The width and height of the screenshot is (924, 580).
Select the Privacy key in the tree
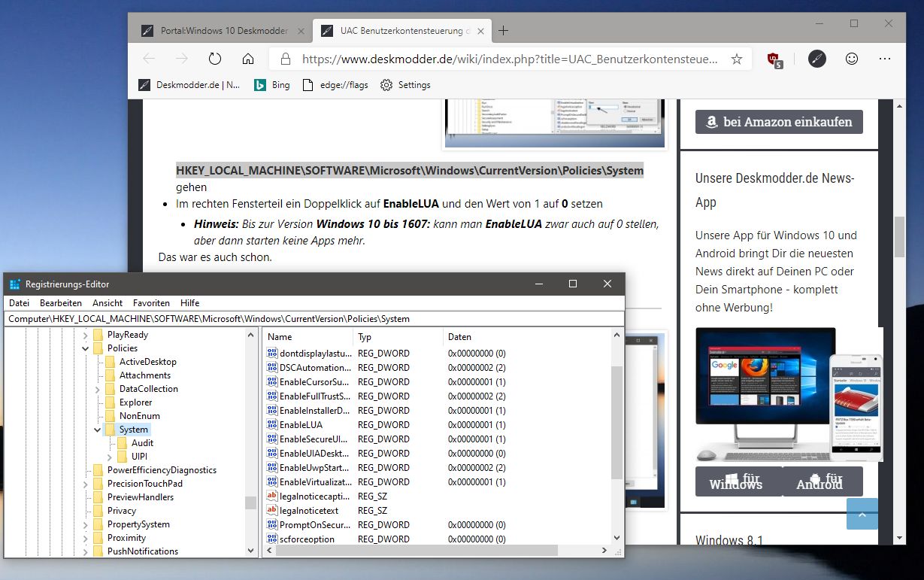coord(122,511)
